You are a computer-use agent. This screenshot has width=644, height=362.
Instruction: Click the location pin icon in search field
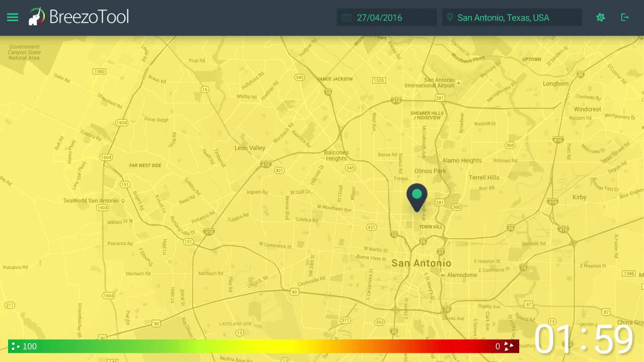tap(450, 18)
